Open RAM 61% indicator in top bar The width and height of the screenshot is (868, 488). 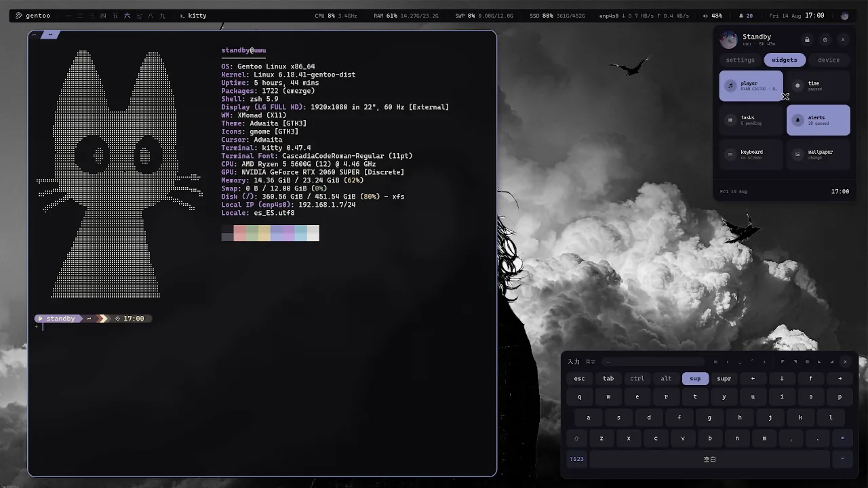[406, 16]
